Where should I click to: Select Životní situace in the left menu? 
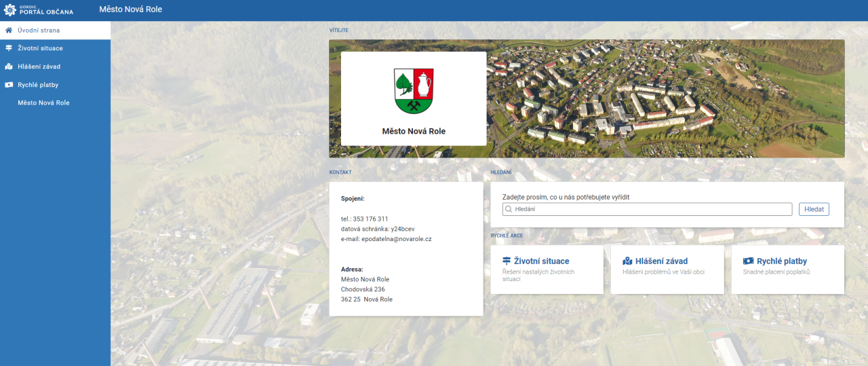[40, 48]
